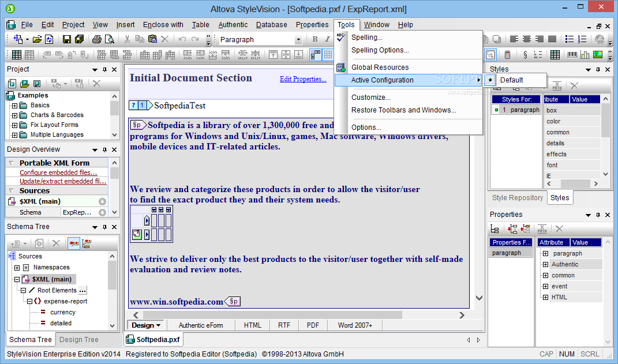Click Schema Tree auto-collapse tree icon

coord(87,243)
